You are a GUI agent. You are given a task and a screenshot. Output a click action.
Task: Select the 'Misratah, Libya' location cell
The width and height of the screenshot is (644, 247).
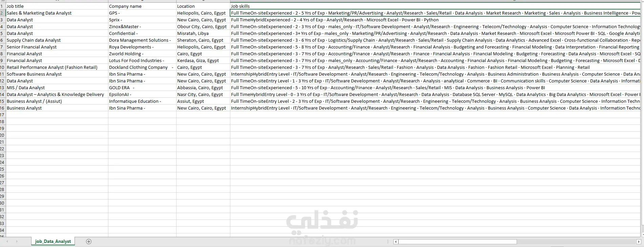(203, 33)
